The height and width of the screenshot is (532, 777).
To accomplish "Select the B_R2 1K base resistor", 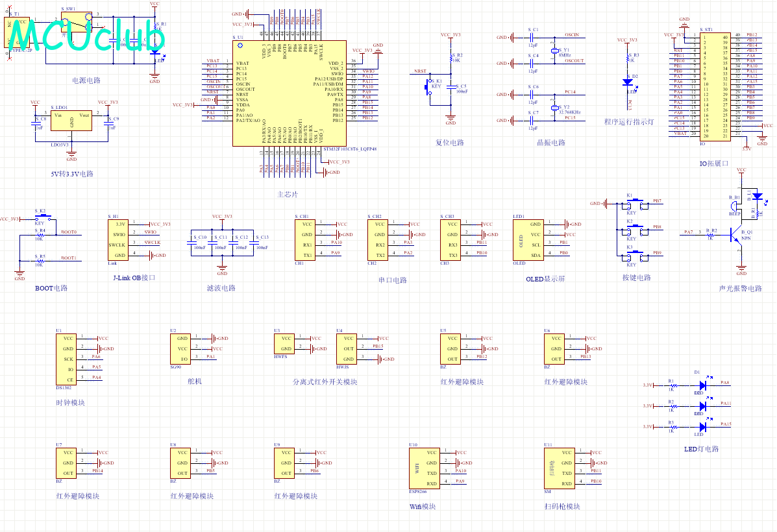I will [x=711, y=235].
